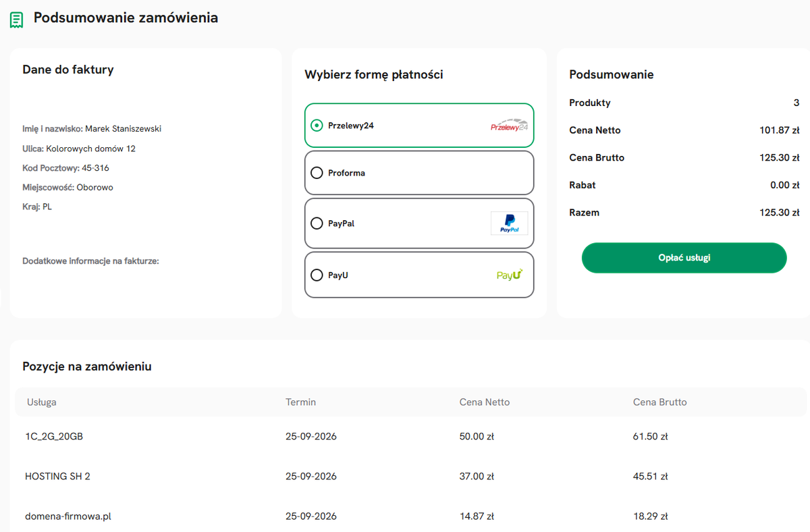Select the Przelewy24 payment radio button

[317, 126]
